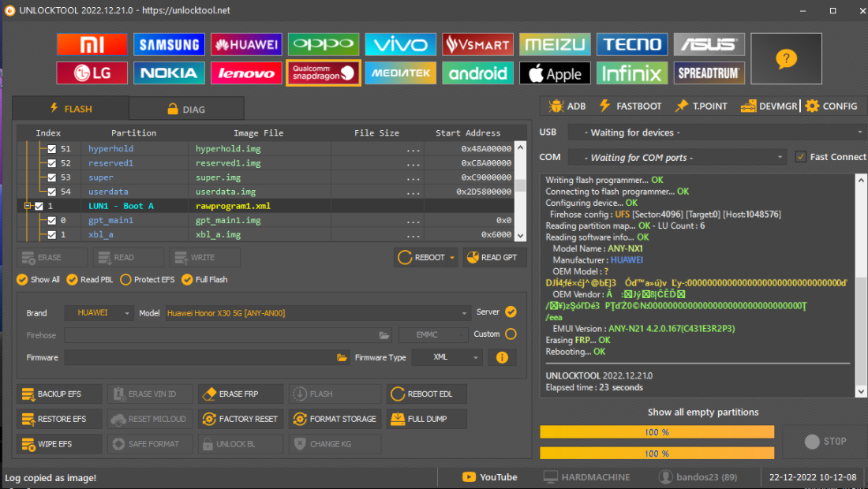Open the DEVMGR tab
Screen dimensions: 868x489
pyautogui.click(x=769, y=106)
